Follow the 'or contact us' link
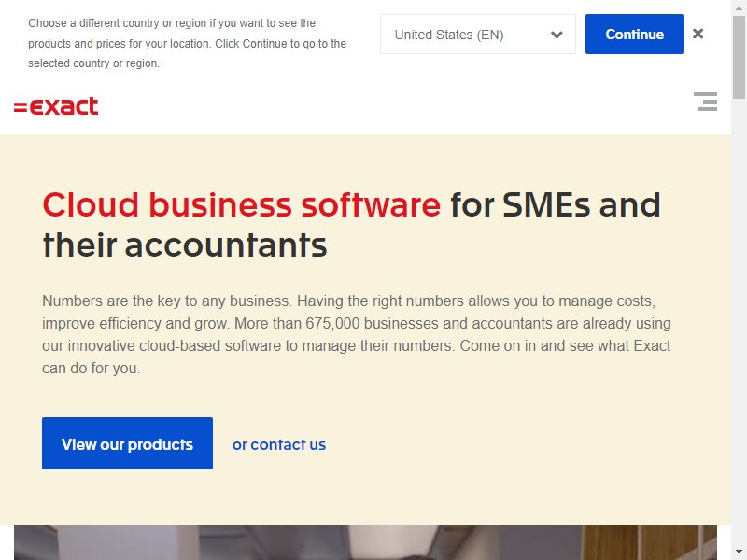 278,445
